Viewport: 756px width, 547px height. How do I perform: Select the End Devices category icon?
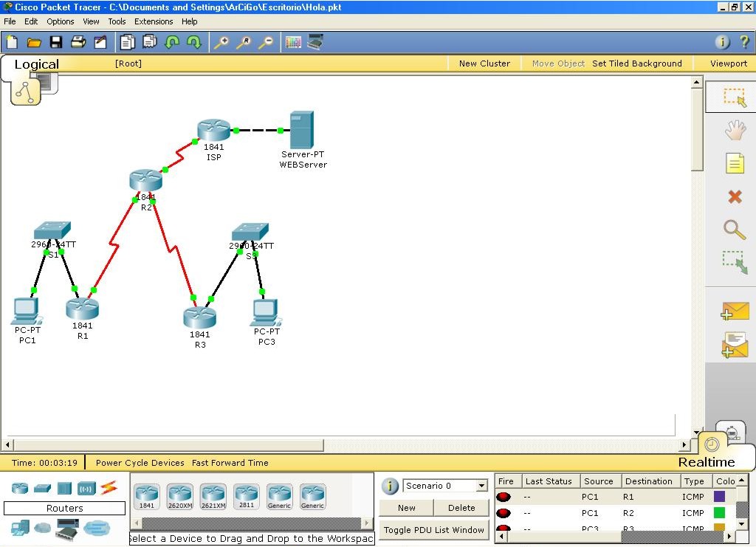point(20,529)
